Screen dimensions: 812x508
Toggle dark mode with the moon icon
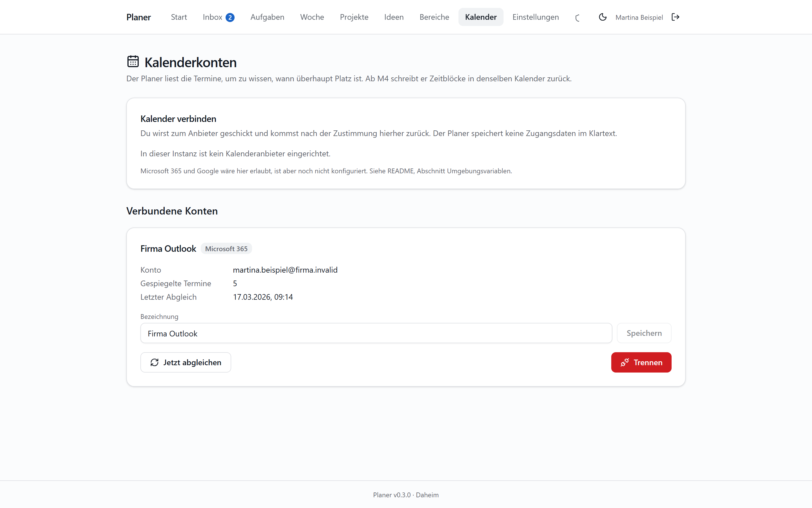[603, 17]
